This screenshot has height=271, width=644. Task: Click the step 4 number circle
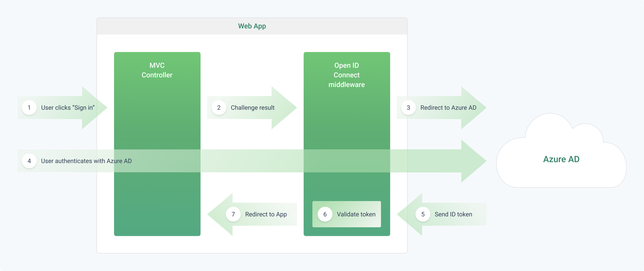pos(29,161)
